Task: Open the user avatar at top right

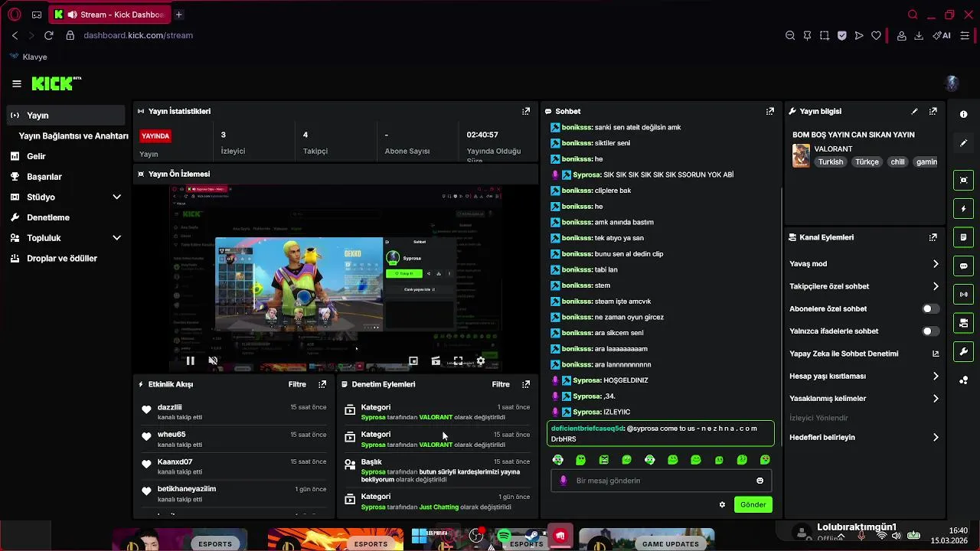Action: [x=952, y=83]
